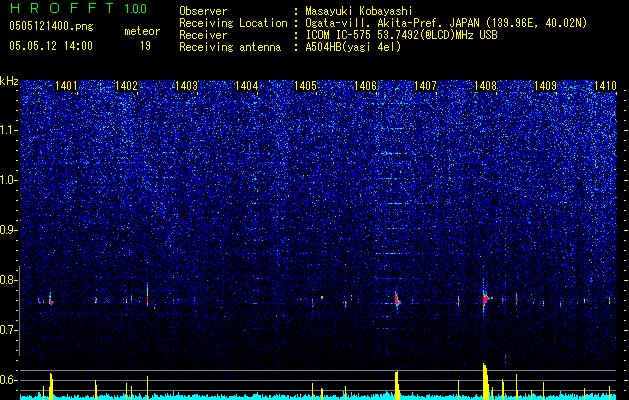
Task: Click the tallest yellow intensity peak near 1408
Action: click(486, 381)
